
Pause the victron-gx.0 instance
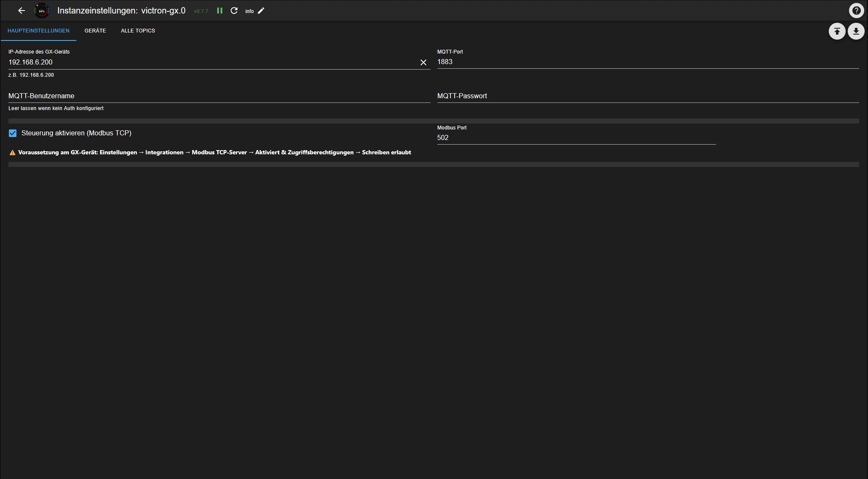(x=220, y=11)
